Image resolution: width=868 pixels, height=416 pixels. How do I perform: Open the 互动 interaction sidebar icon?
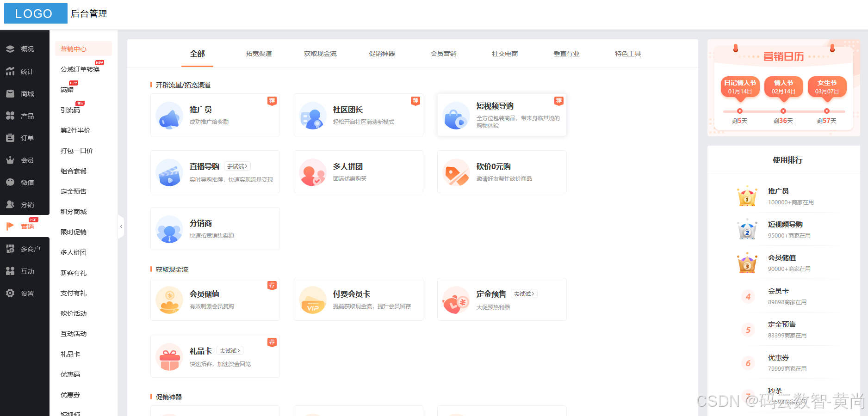[10, 271]
